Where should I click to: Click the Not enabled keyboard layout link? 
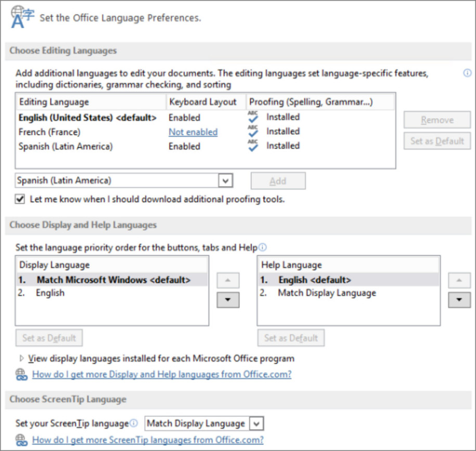point(192,132)
